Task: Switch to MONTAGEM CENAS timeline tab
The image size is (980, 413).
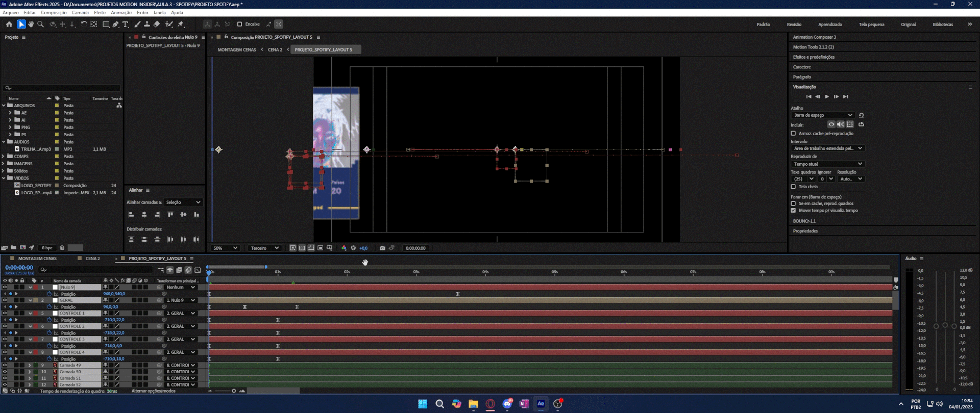Action: (37, 259)
